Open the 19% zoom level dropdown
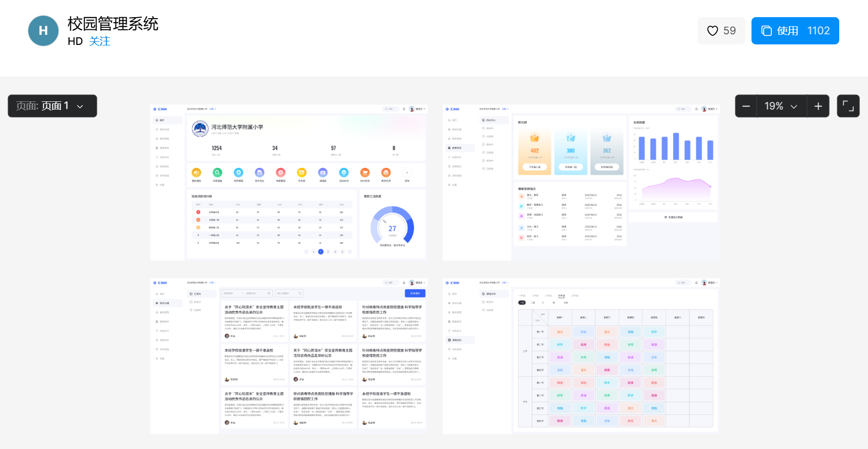This screenshot has width=868, height=449. click(x=781, y=106)
